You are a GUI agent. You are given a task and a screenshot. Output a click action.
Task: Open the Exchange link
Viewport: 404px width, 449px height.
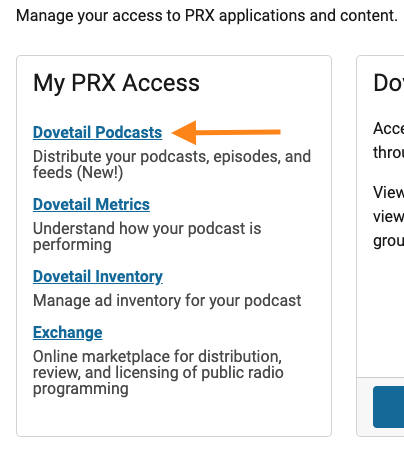coord(68,332)
